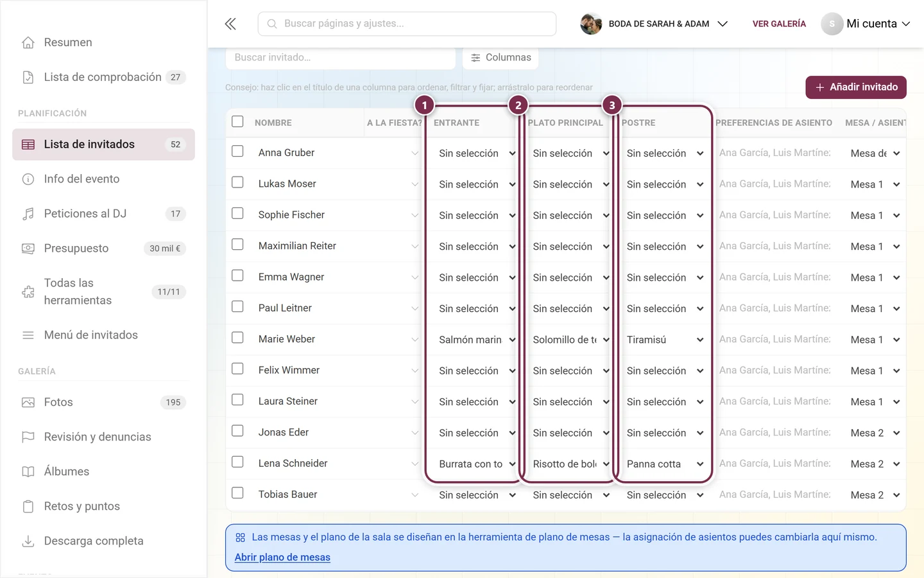Click the Todas las herramientas puzzle icon

pyautogui.click(x=28, y=292)
